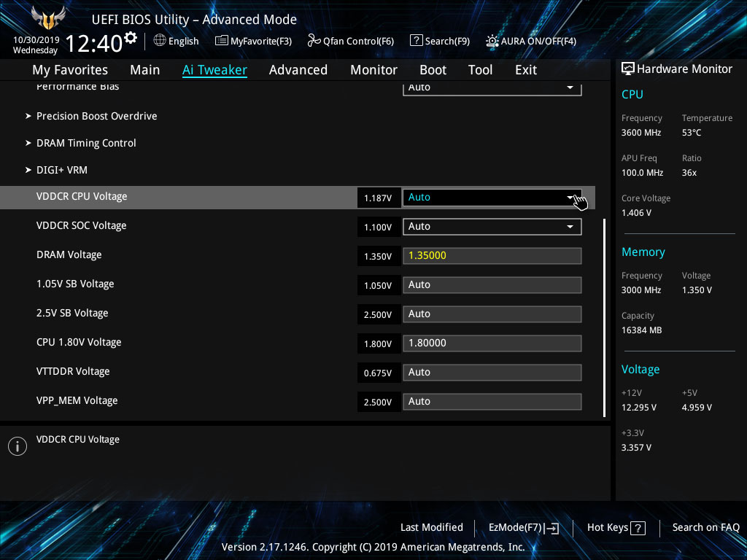The width and height of the screenshot is (747, 560).
Task: Click the Hot Keys question mark icon
Action: click(638, 528)
